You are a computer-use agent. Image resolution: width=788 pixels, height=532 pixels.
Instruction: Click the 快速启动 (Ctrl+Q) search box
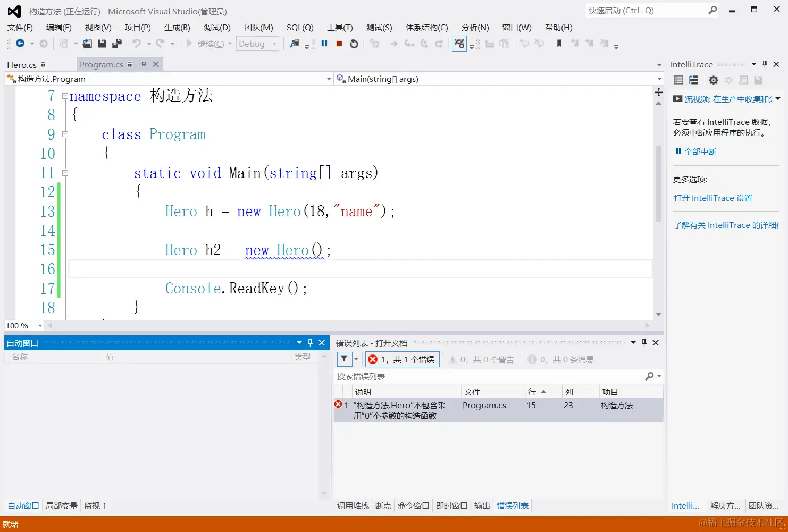647,10
